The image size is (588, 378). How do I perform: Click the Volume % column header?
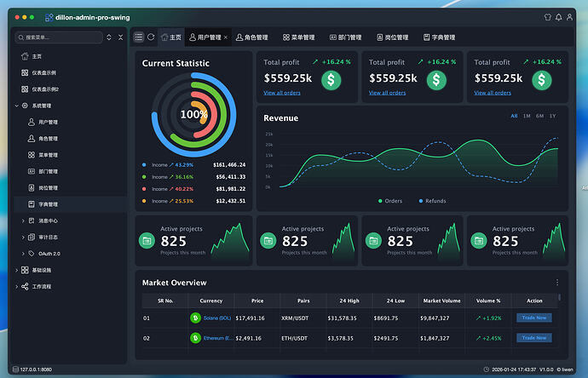(x=488, y=301)
